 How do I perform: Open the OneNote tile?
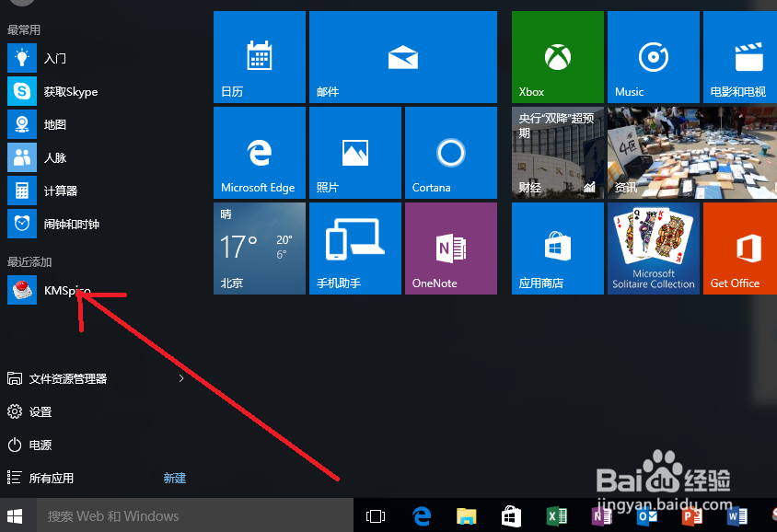(451, 249)
